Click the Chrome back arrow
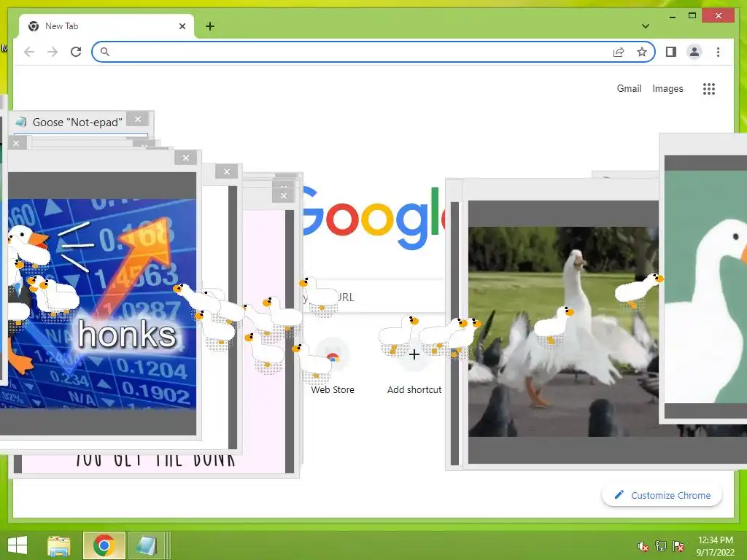 (x=29, y=52)
